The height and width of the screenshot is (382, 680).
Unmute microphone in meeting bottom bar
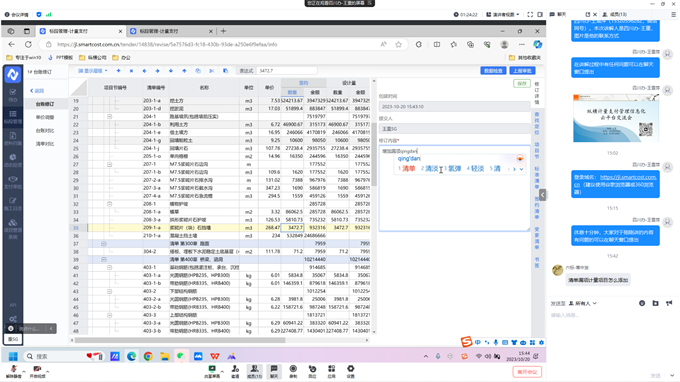(x=13, y=371)
